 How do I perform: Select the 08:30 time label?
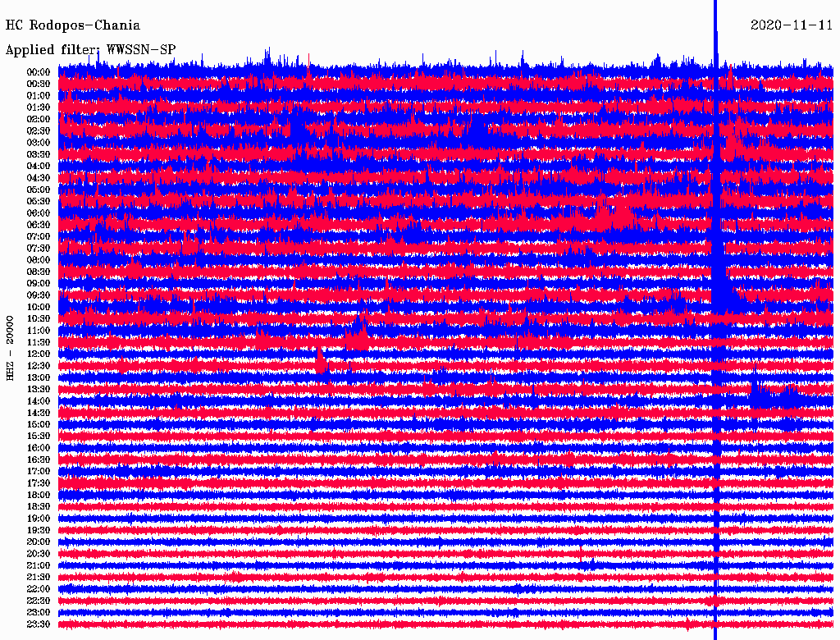click(x=39, y=272)
